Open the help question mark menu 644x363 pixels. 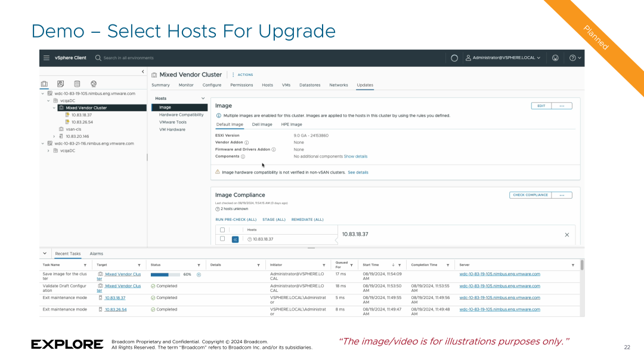point(575,58)
